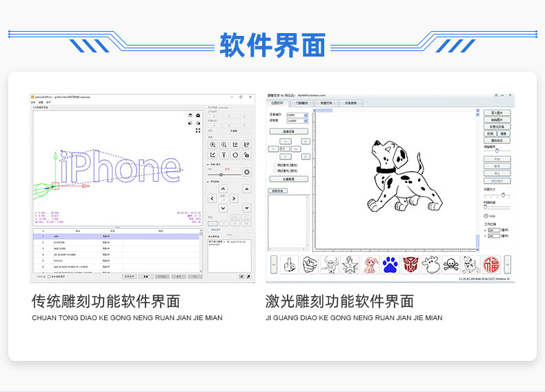545x392 pixels.
Task: Click the work area Y size field
Action: (494, 236)
